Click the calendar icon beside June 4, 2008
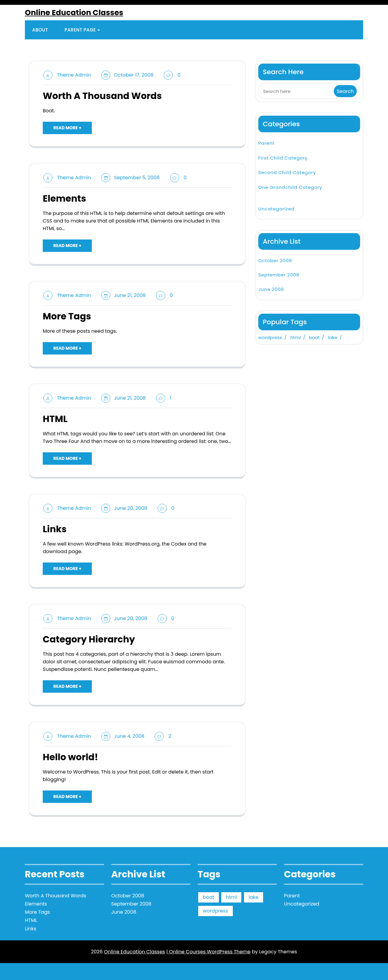Image resolution: width=388 pixels, height=980 pixels. [x=105, y=737]
